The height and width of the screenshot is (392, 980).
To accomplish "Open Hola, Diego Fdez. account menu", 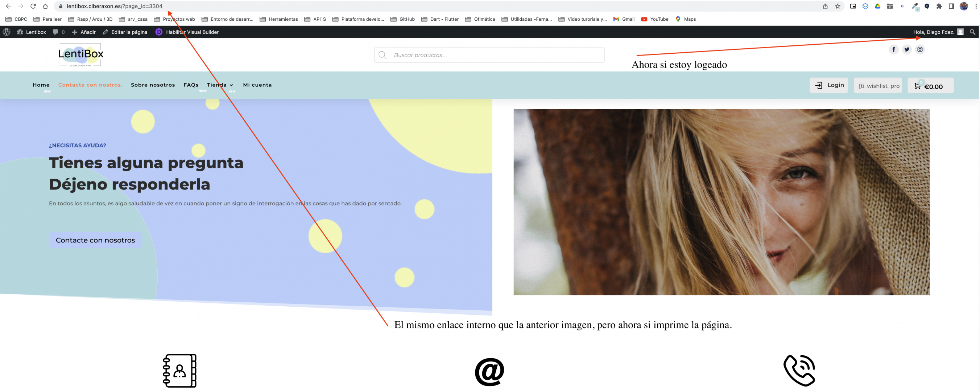I will point(938,32).
